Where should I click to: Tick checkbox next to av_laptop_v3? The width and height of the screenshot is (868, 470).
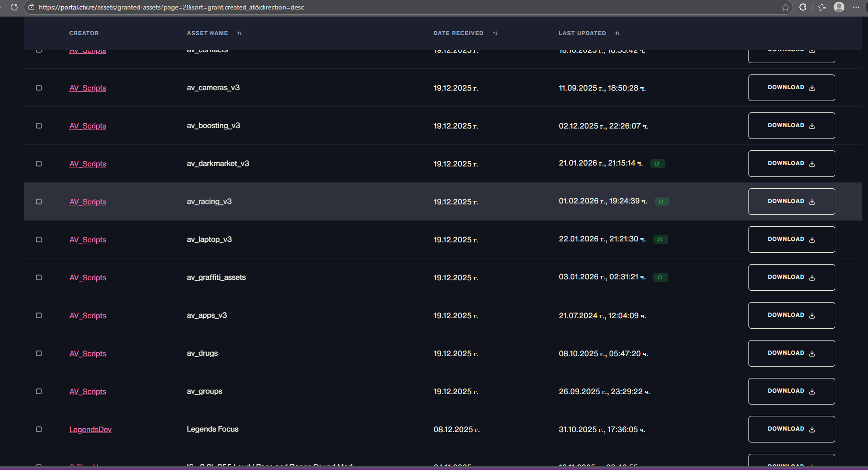(39, 240)
